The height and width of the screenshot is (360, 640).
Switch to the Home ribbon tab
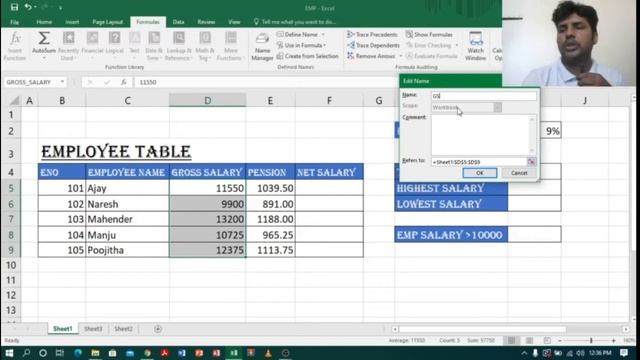click(x=44, y=22)
